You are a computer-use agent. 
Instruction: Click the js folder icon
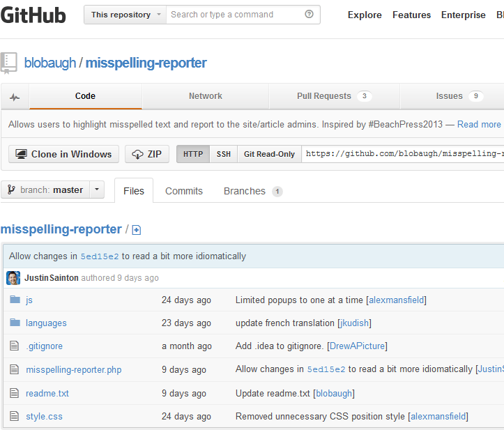point(15,300)
